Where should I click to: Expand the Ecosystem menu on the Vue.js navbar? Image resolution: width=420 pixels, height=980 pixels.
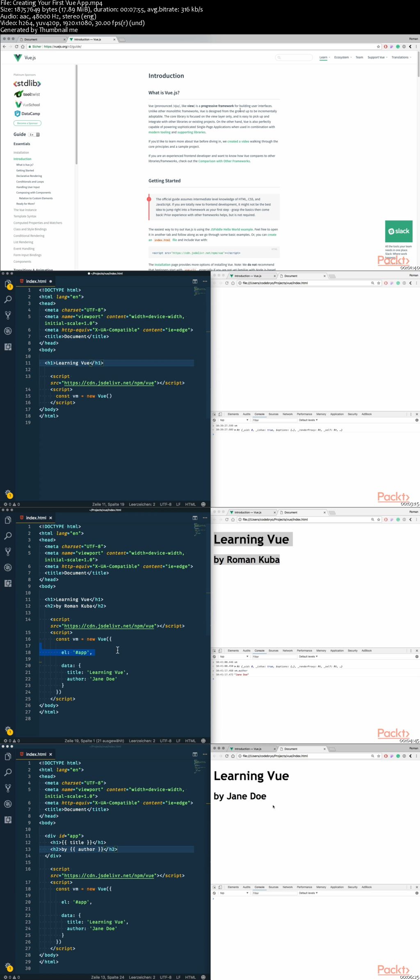click(x=343, y=57)
